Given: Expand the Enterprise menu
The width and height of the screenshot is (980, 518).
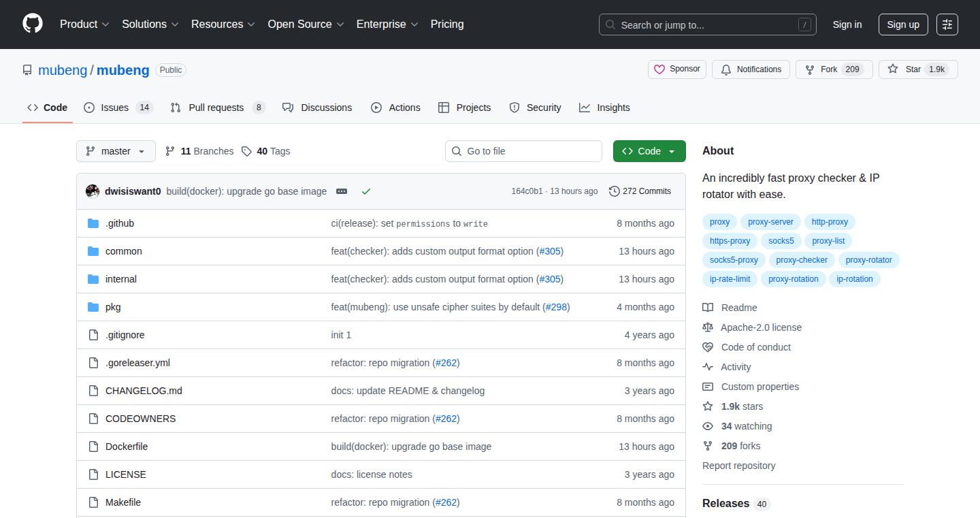Looking at the screenshot, I should point(388,25).
